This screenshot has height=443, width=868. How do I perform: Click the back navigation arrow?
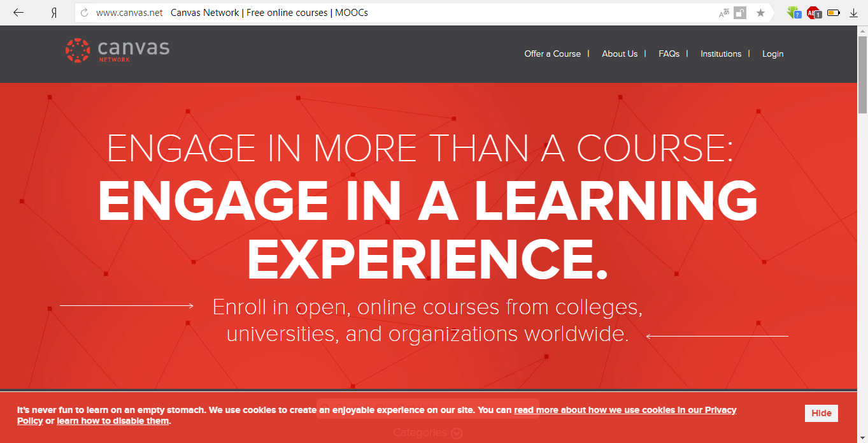pyautogui.click(x=17, y=11)
